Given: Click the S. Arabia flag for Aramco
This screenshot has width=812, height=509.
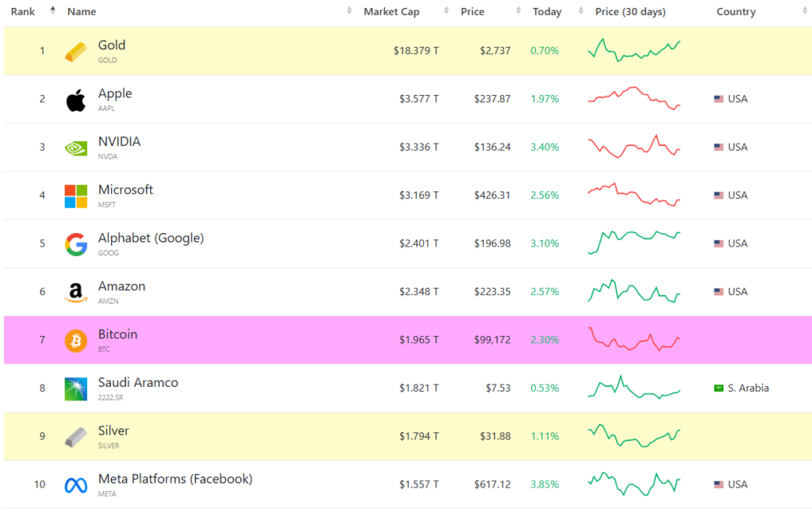Looking at the screenshot, I should (718, 388).
